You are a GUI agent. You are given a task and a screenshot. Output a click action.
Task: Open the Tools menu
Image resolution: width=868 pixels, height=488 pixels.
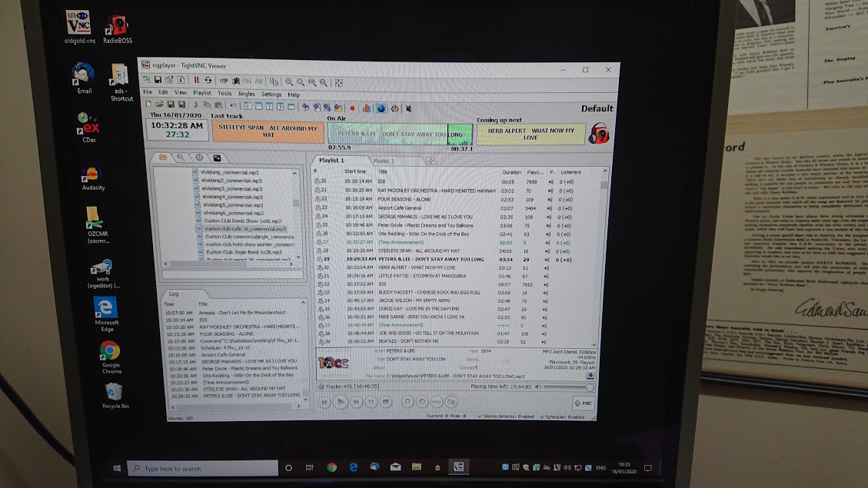224,94
